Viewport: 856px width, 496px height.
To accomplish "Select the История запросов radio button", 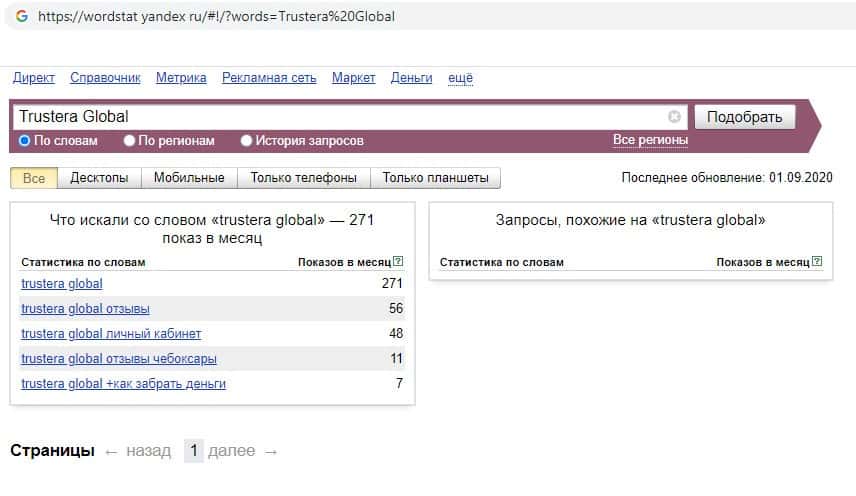I will (246, 140).
